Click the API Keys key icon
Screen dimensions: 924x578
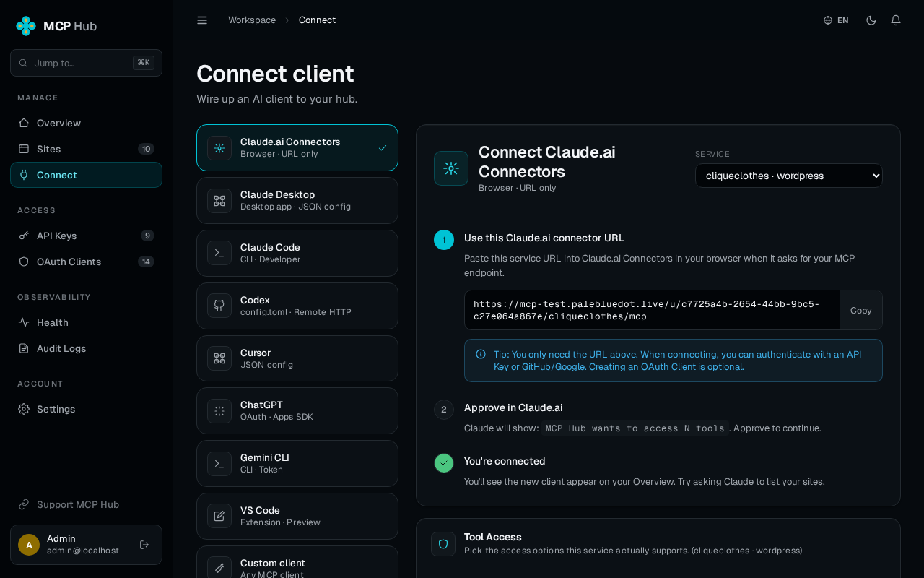pyautogui.click(x=24, y=236)
